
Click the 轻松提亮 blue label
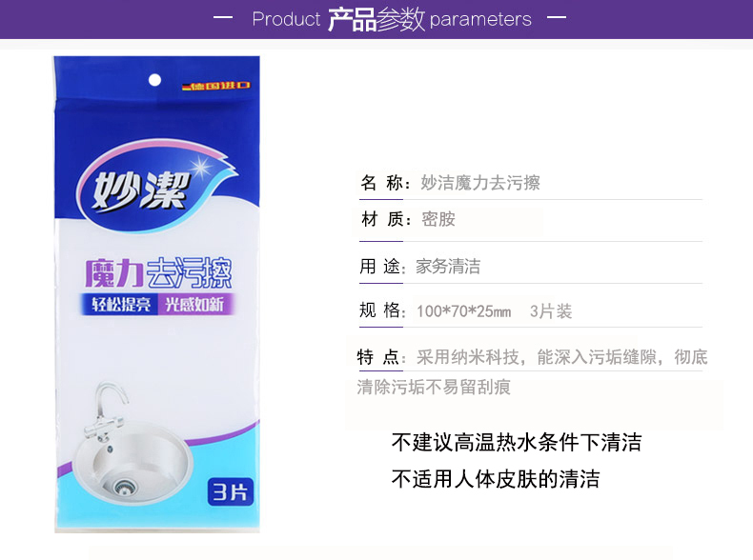[119, 304]
